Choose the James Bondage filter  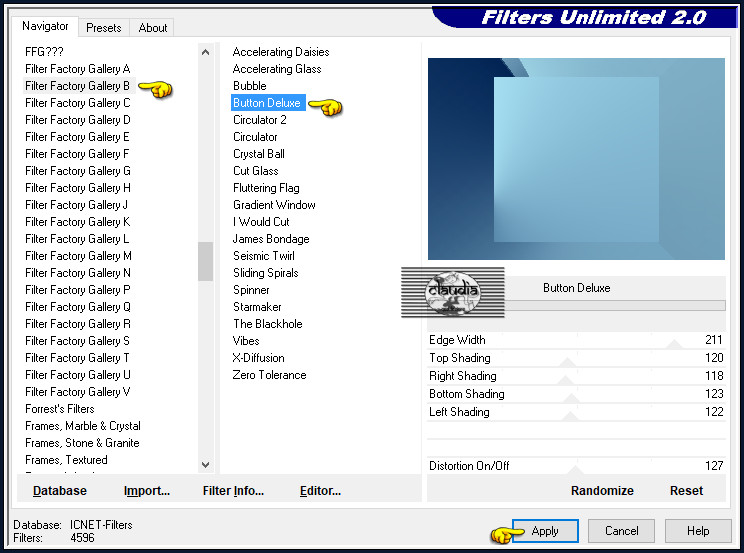click(x=271, y=239)
